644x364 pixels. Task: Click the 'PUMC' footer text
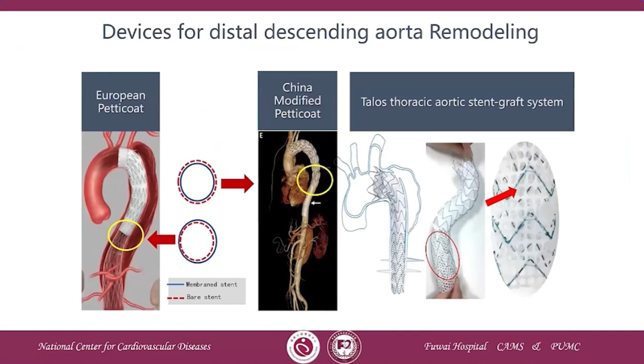point(565,347)
